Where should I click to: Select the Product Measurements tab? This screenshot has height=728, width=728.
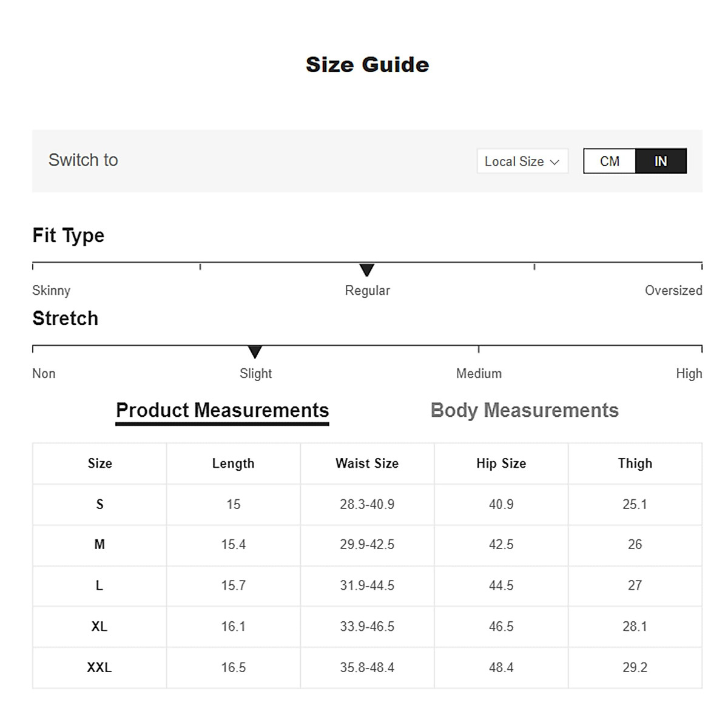[222, 411]
